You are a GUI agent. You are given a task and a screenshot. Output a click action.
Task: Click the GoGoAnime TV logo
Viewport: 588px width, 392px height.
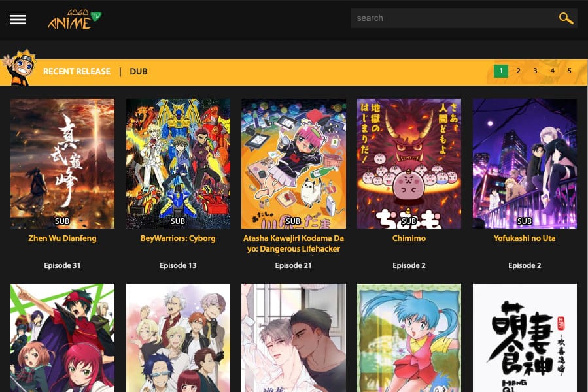coord(75,20)
